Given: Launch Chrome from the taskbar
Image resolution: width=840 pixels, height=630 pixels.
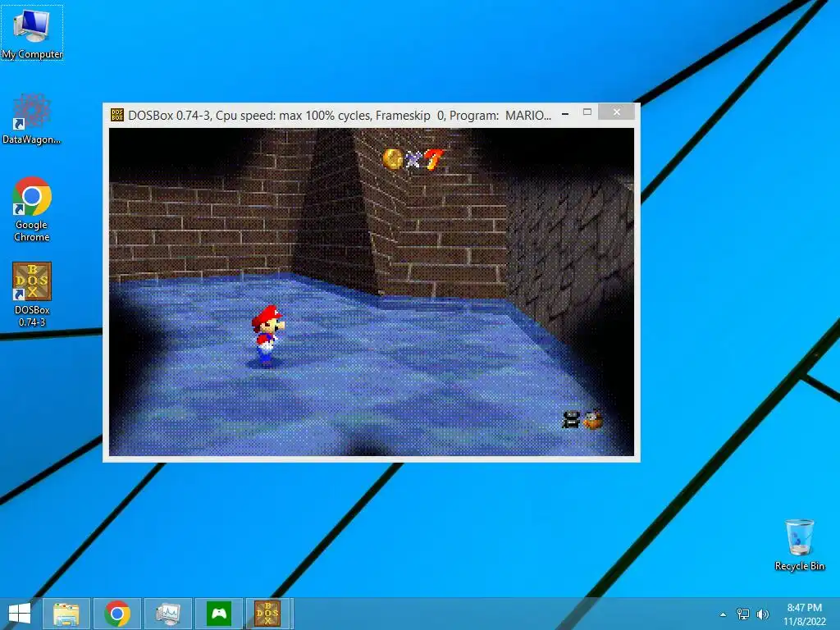Looking at the screenshot, I should (117, 614).
